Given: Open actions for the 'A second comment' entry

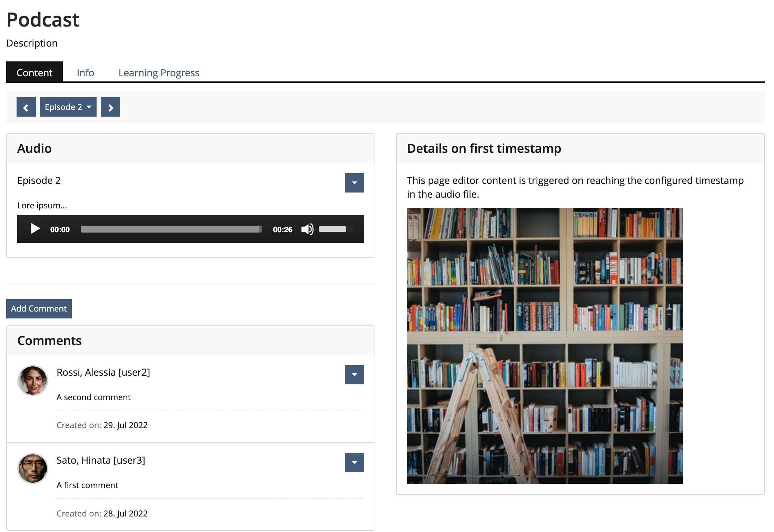Looking at the screenshot, I should click(354, 375).
